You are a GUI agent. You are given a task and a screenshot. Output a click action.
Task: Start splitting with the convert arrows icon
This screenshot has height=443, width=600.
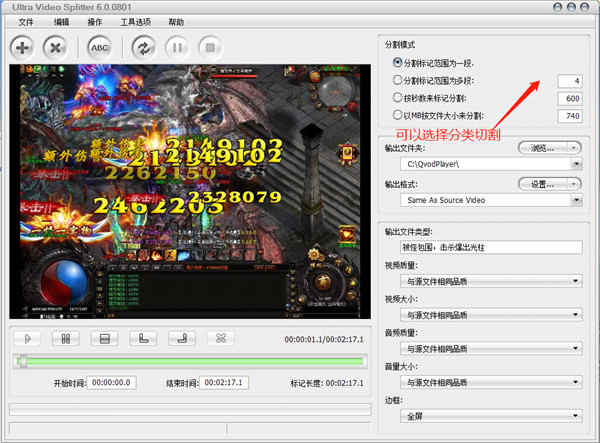tap(143, 48)
